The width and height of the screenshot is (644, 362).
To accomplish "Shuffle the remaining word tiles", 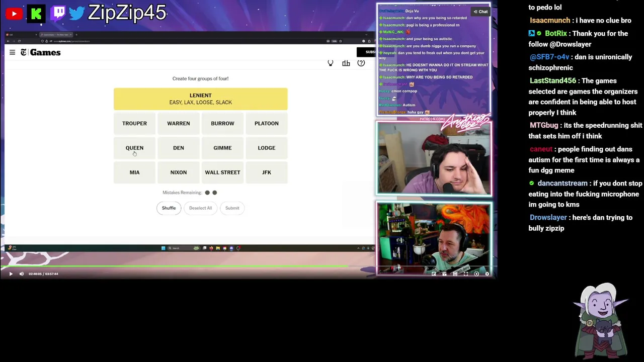I will point(169,208).
